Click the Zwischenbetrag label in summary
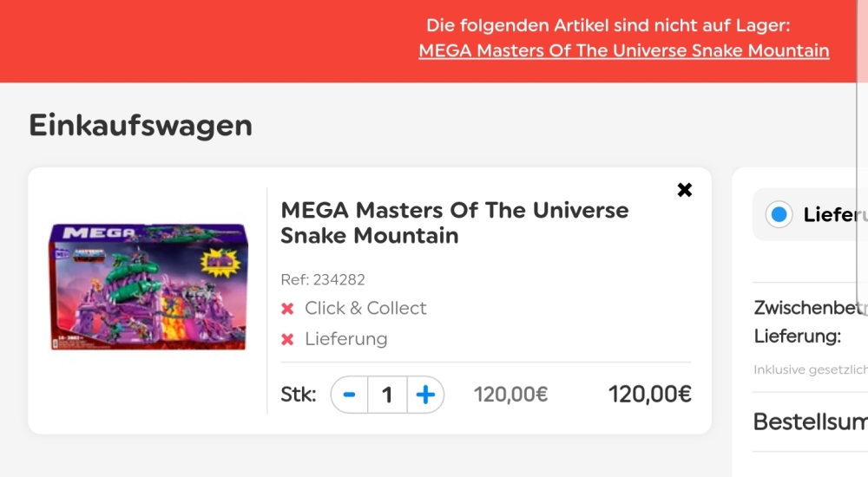 811,308
